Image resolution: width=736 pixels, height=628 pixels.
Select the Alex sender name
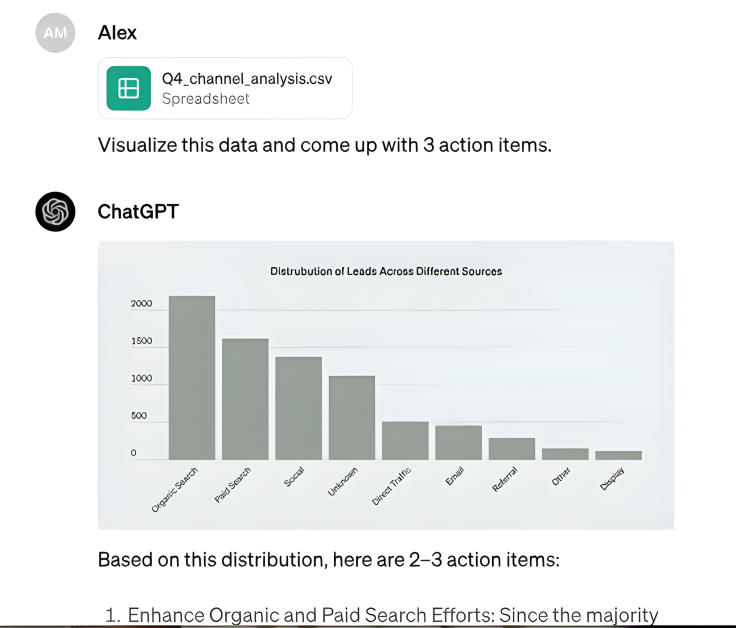coord(117,33)
